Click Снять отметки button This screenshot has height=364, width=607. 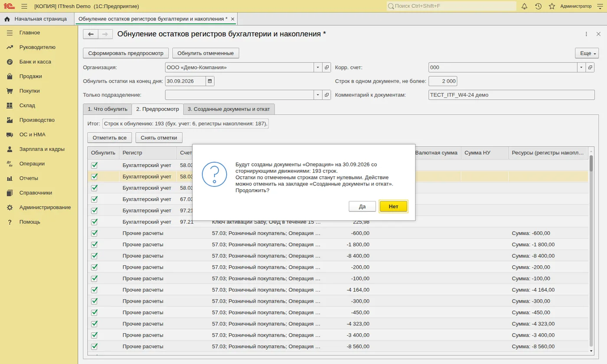click(x=159, y=138)
